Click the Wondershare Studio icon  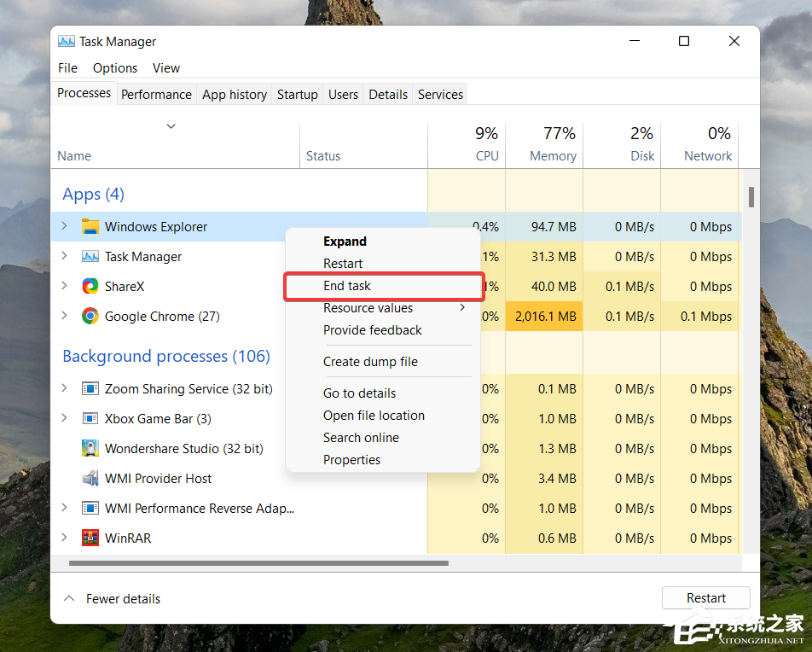tap(90, 448)
